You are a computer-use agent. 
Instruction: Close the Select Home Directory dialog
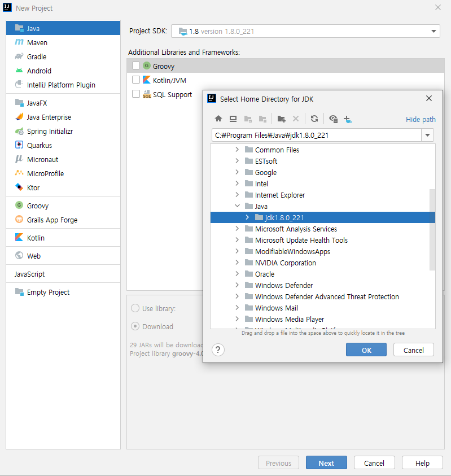point(429,98)
